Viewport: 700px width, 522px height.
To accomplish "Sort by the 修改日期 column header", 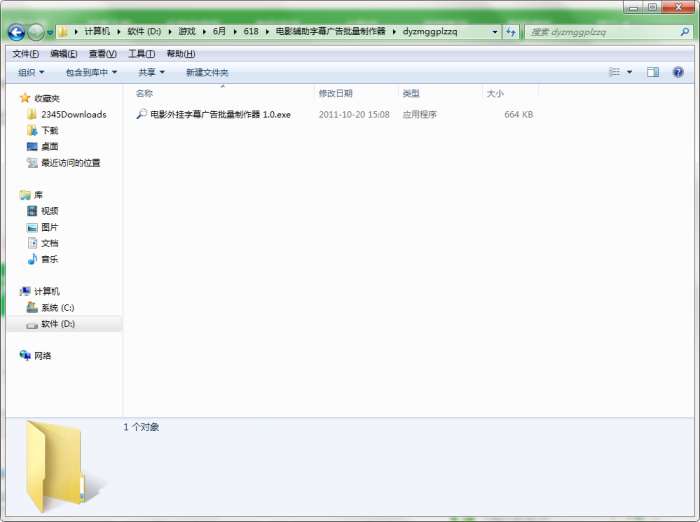I will 336,93.
